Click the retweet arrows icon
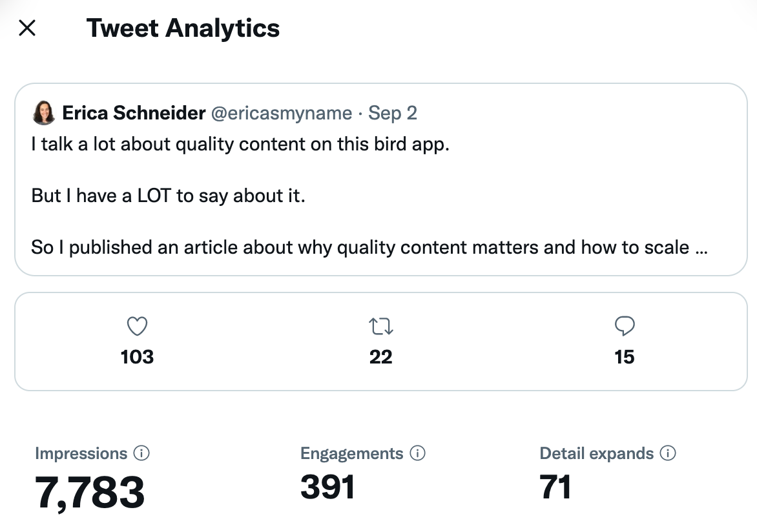The height and width of the screenshot is (532, 757). click(380, 327)
